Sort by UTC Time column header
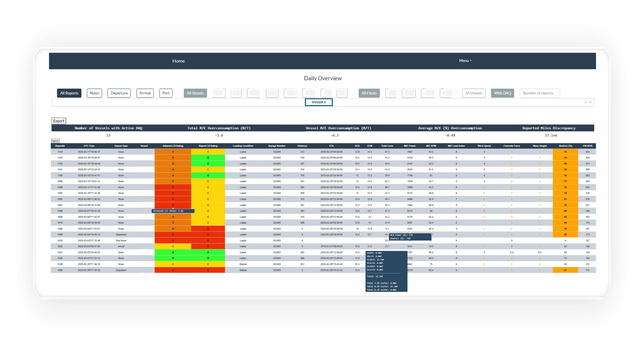This screenshot has width=644, height=354. pos(89,146)
